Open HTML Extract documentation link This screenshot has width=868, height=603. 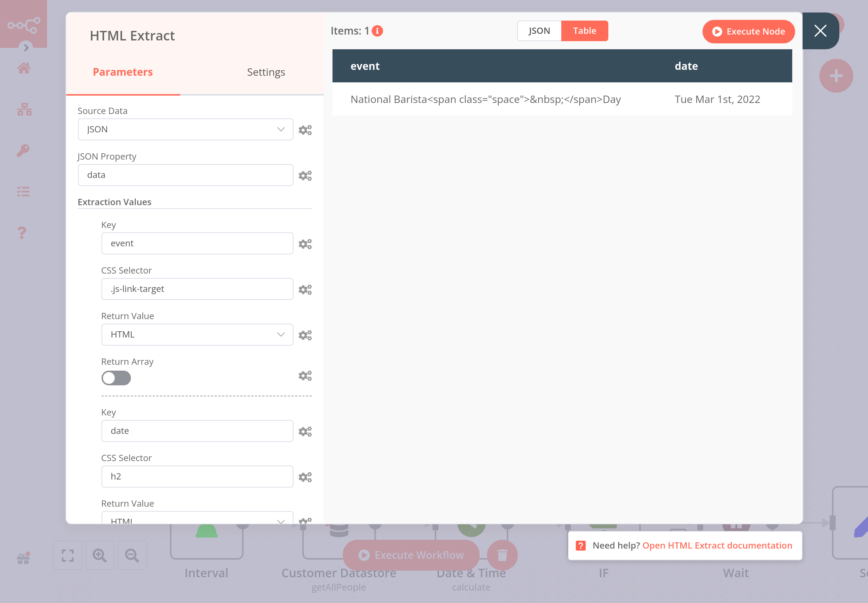coord(717,546)
